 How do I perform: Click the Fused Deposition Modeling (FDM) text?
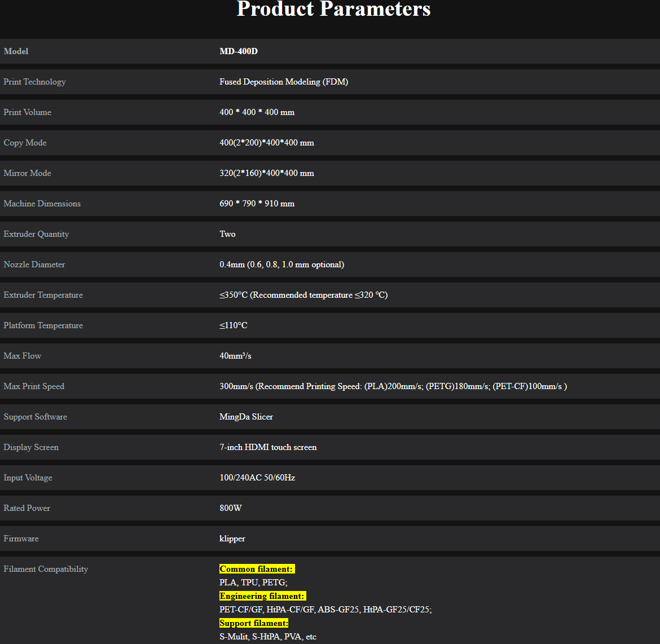(283, 82)
